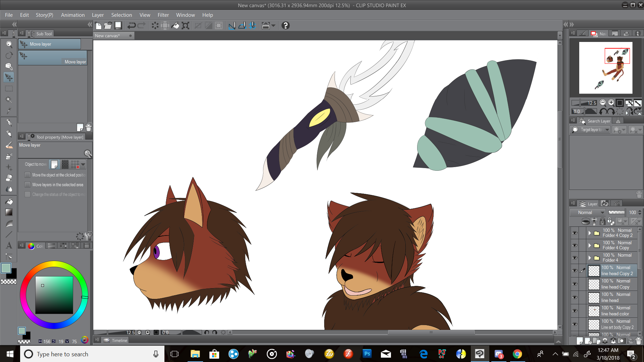Save the canvas using the Save icon
This screenshot has width=644, height=362.
click(x=118, y=25)
